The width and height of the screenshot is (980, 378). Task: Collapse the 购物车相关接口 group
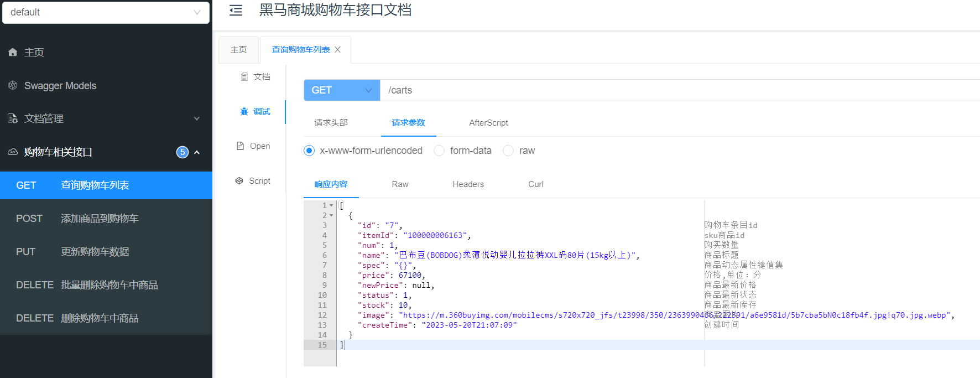196,152
